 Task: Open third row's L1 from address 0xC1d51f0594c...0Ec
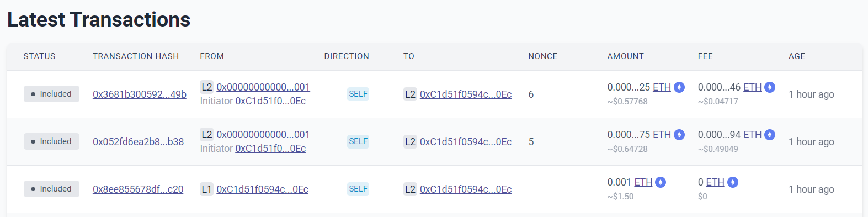pos(262,189)
